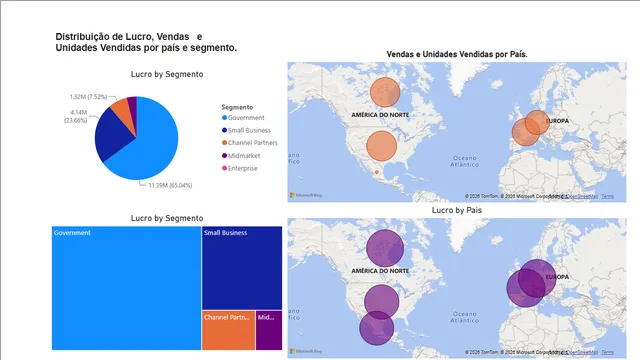Screen dimensions: 640x360
Task: Open Terms link on the sales map
Action: point(607,196)
